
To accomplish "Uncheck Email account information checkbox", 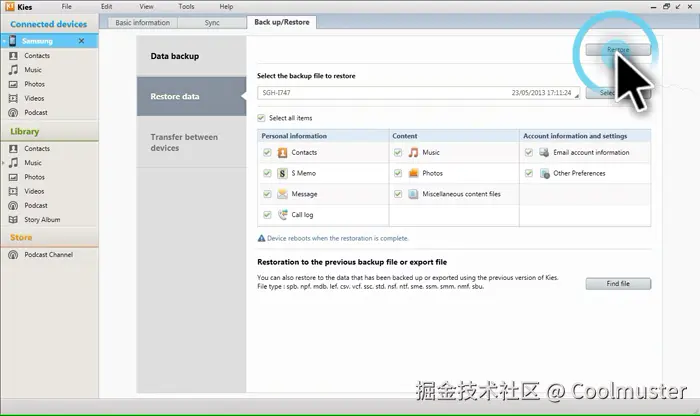I will (x=529, y=152).
